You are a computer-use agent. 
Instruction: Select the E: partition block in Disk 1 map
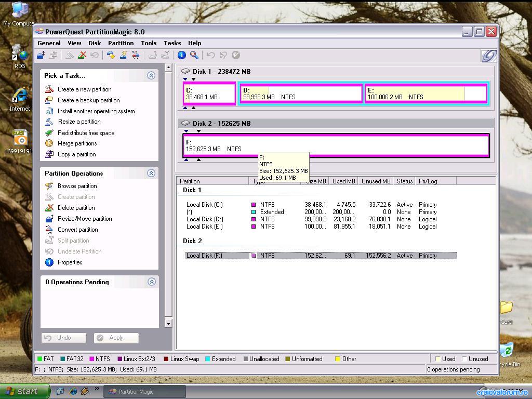coord(425,94)
